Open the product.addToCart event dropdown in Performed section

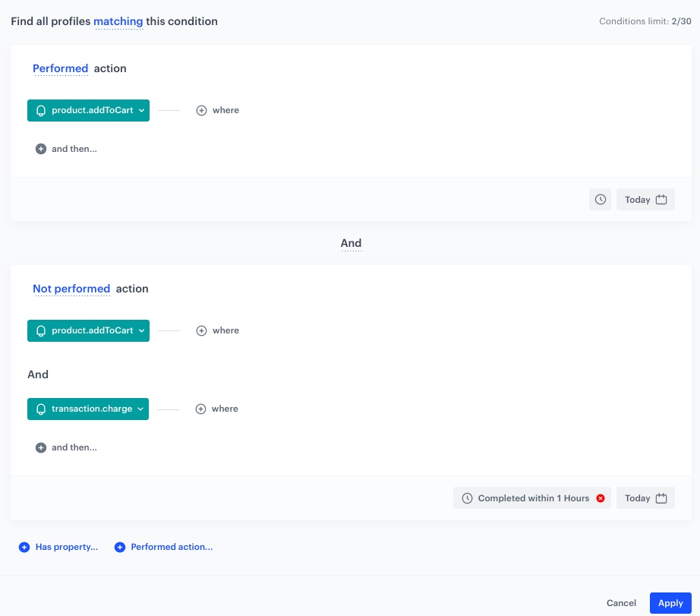click(141, 110)
